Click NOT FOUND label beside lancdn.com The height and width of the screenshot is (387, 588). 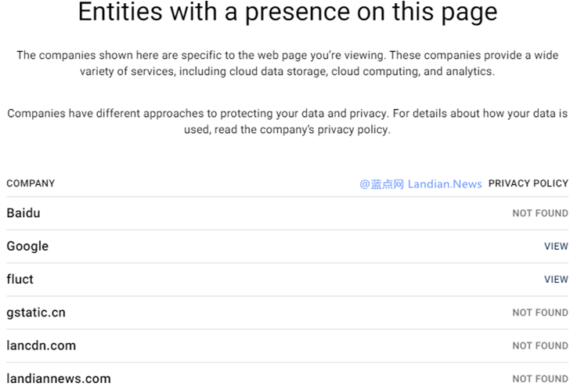coord(540,345)
